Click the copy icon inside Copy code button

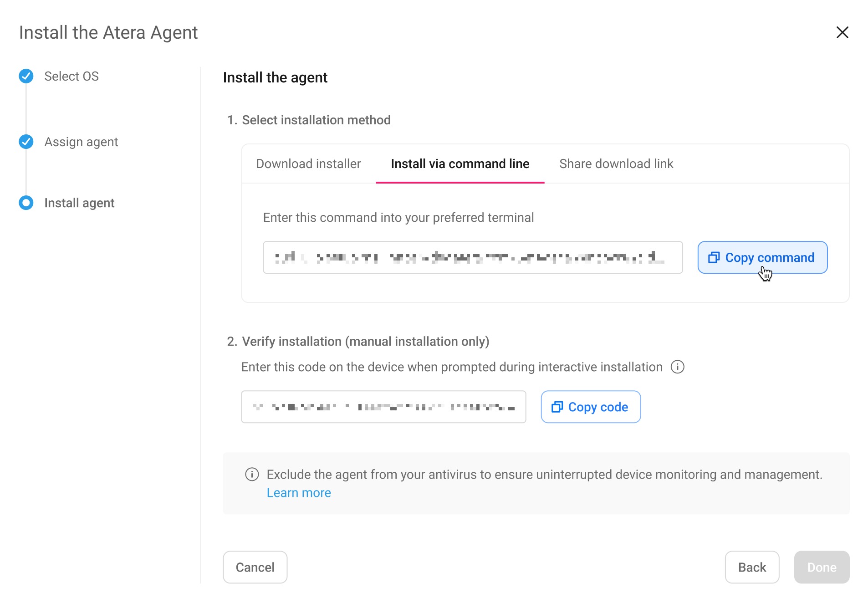557,407
